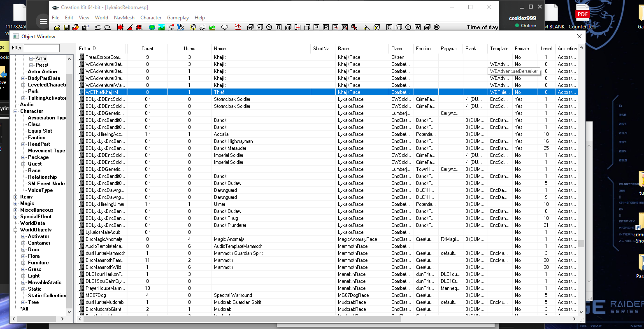The image size is (644, 329).
Task: Click the boxed P toolbar icon
Action: (325, 28)
